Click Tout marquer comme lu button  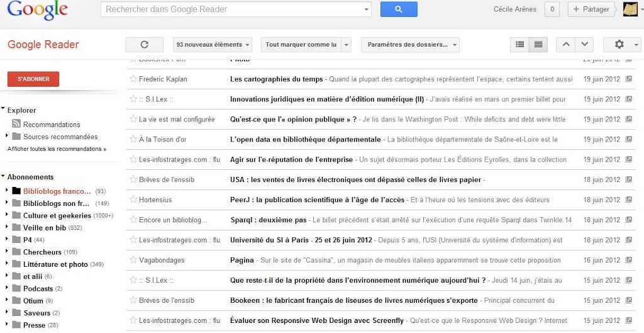301,45
